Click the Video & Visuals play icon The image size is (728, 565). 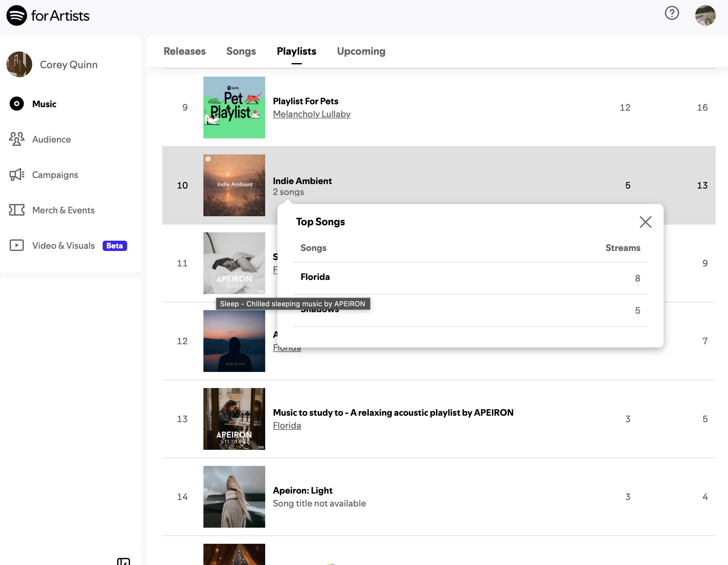[17, 245]
